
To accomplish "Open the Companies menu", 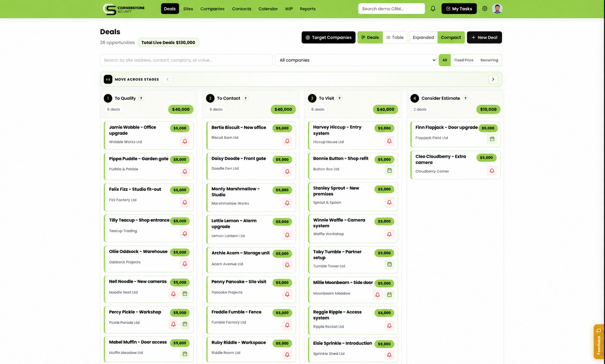I will coord(212,9).
